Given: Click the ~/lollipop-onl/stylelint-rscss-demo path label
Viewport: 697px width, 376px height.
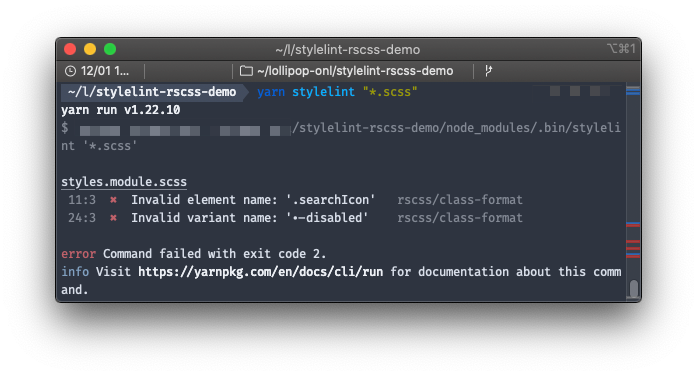Looking at the screenshot, I should click(355, 71).
